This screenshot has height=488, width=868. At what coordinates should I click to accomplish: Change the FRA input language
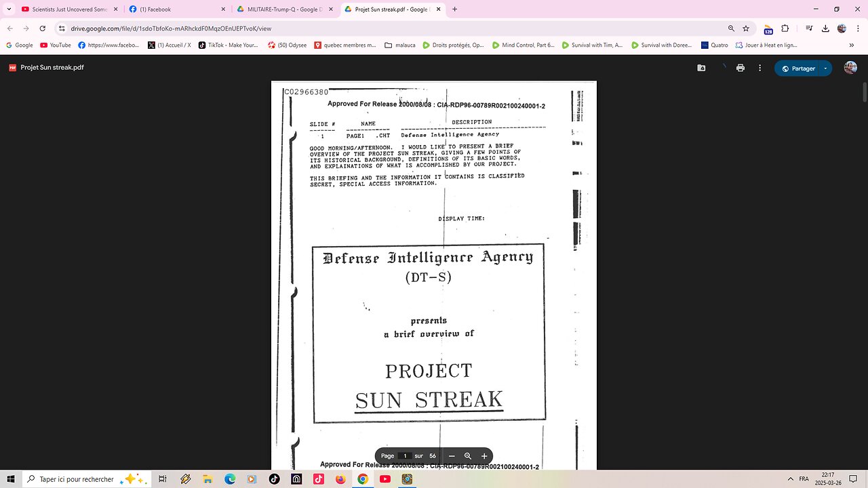pyautogui.click(x=804, y=479)
